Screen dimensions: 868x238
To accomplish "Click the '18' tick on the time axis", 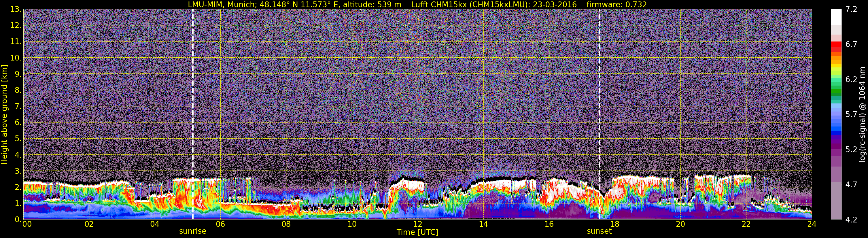I will [614, 224].
